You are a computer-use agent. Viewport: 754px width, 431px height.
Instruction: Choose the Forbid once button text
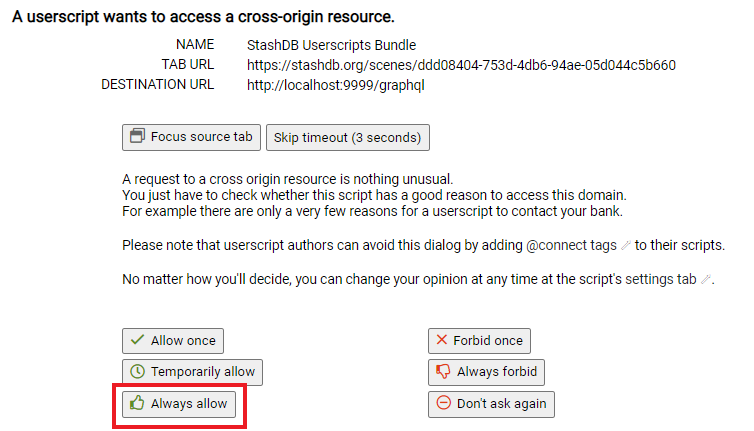pos(488,341)
